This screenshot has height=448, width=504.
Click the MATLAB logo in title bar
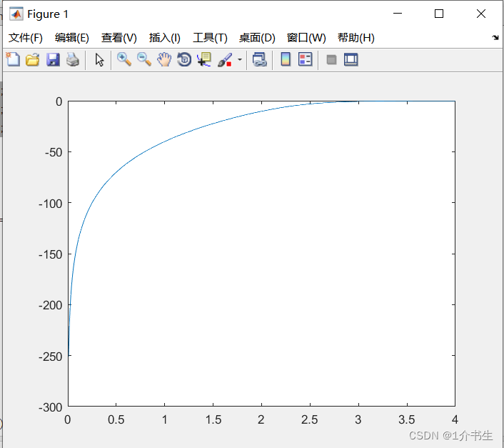click(16, 14)
